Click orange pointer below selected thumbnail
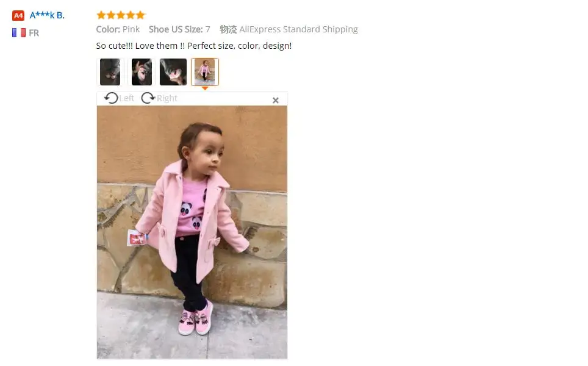Screen dimensions: 588x366 [x=205, y=88]
